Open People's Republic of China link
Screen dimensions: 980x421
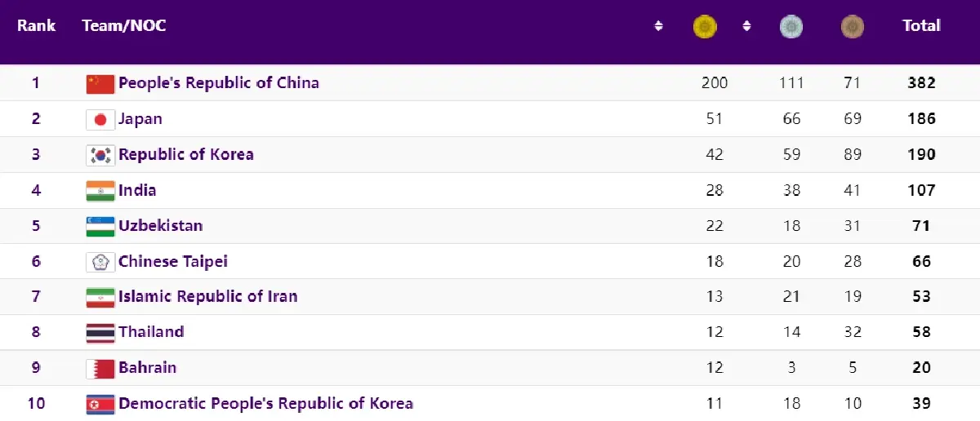tap(219, 83)
